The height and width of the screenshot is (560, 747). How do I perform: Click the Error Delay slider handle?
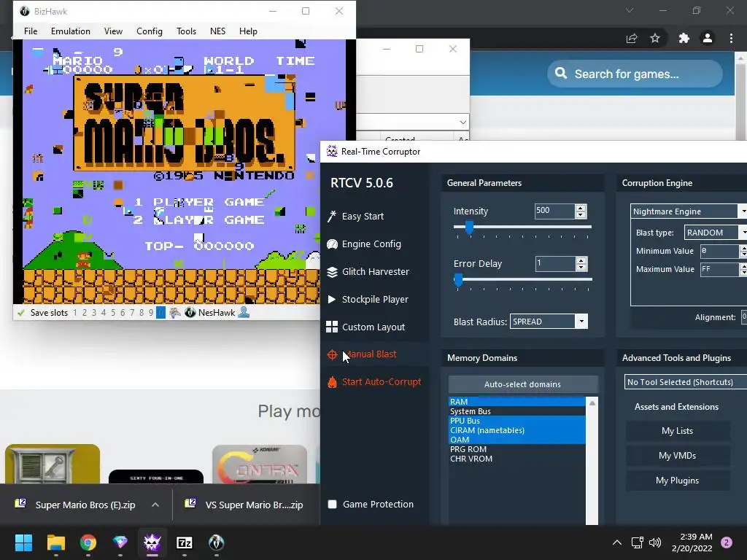coord(458,280)
